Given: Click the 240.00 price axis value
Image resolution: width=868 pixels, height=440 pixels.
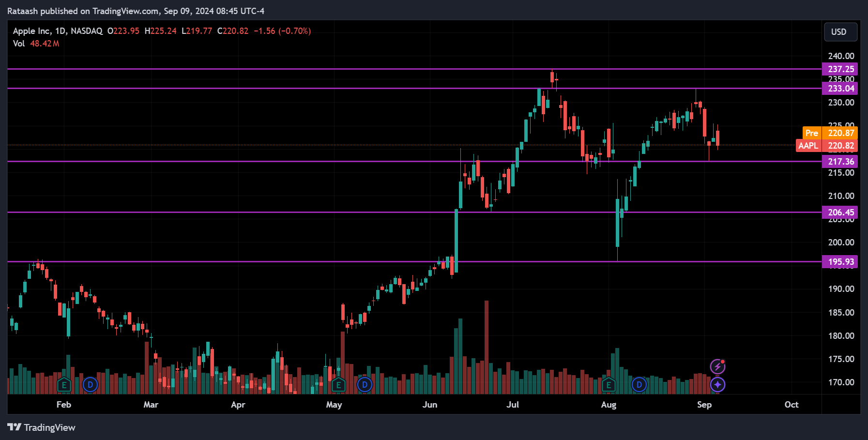Looking at the screenshot, I should pyautogui.click(x=841, y=56).
